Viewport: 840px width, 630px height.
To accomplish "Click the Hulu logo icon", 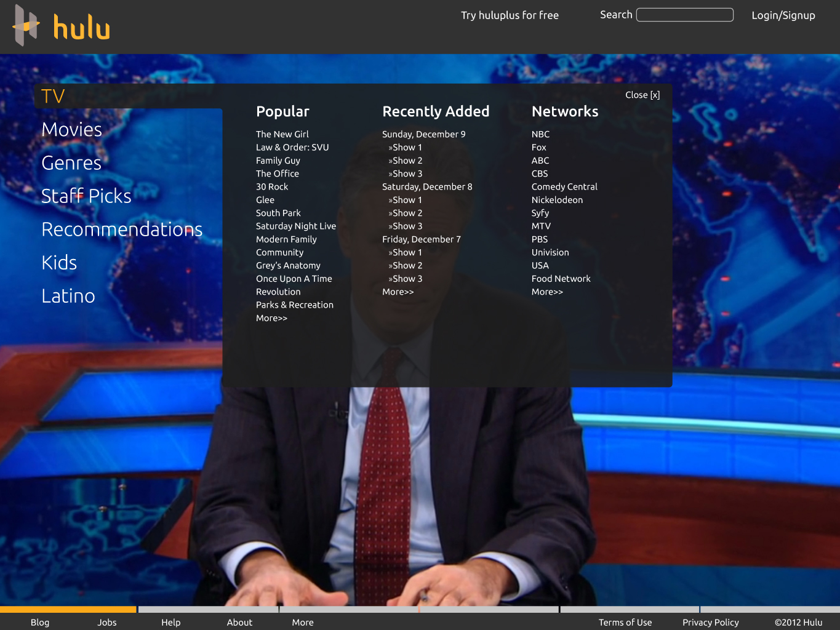I will click(x=26, y=26).
